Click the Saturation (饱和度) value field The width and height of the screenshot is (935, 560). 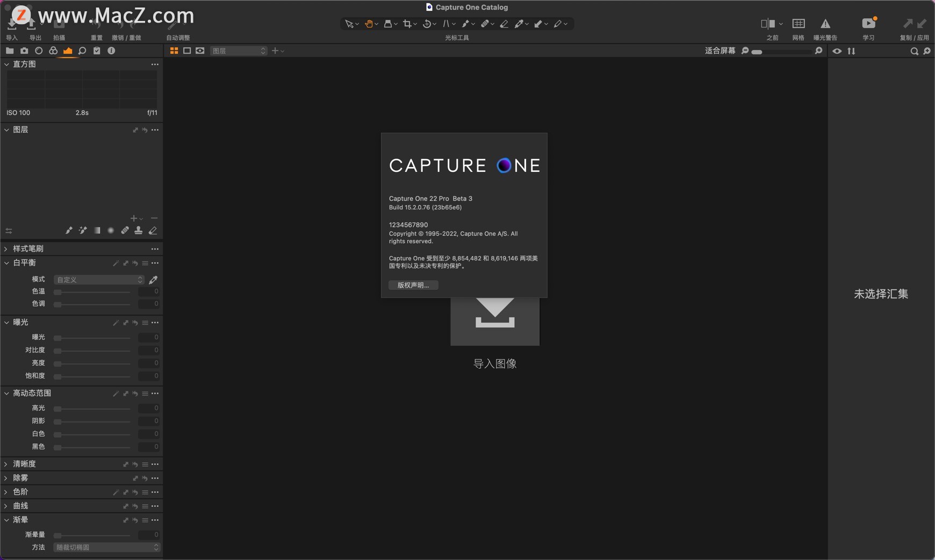click(x=148, y=376)
